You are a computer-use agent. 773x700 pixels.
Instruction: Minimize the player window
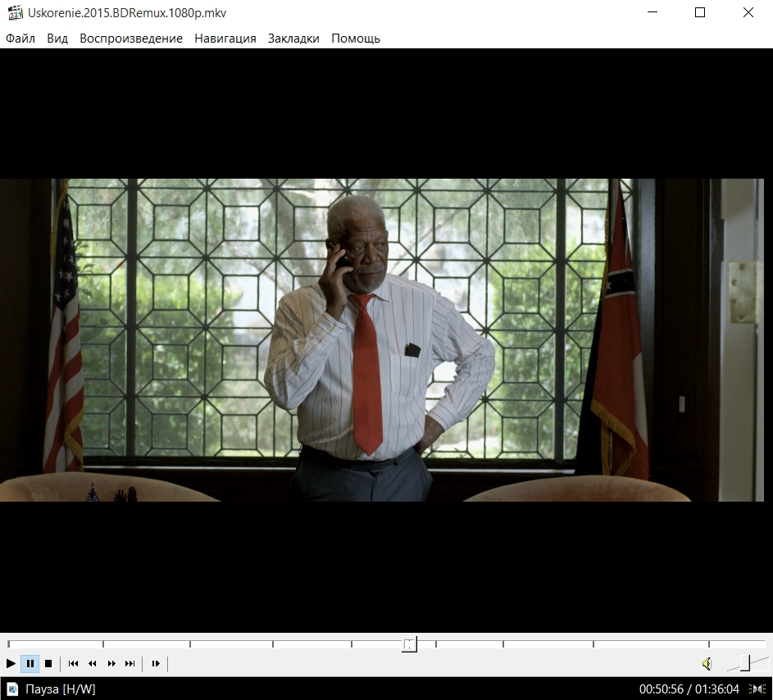[653, 12]
